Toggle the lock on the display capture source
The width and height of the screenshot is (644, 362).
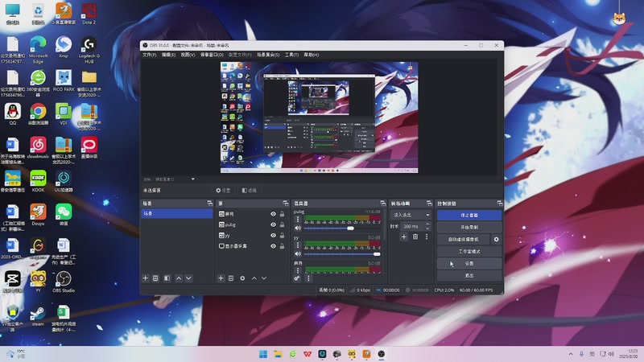click(283, 246)
